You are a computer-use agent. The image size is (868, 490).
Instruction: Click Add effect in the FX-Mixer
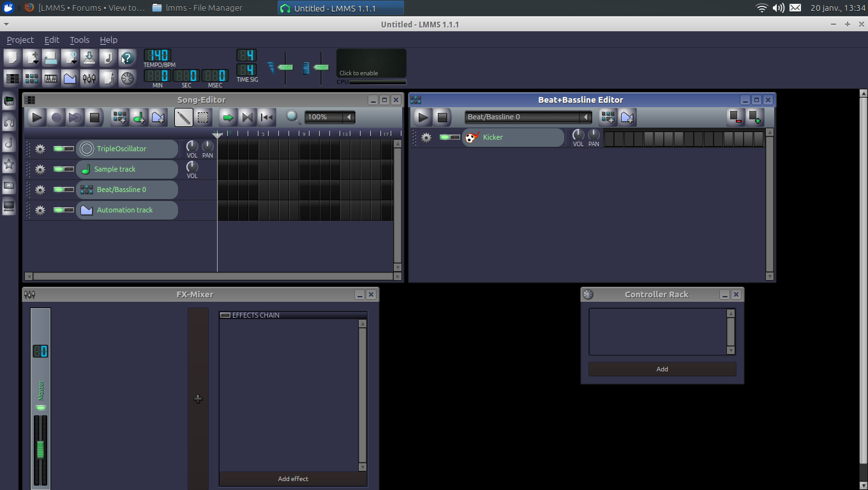tap(293, 479)
